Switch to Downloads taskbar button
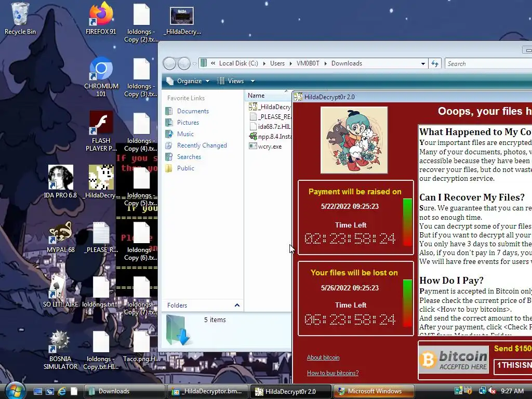 124,391
